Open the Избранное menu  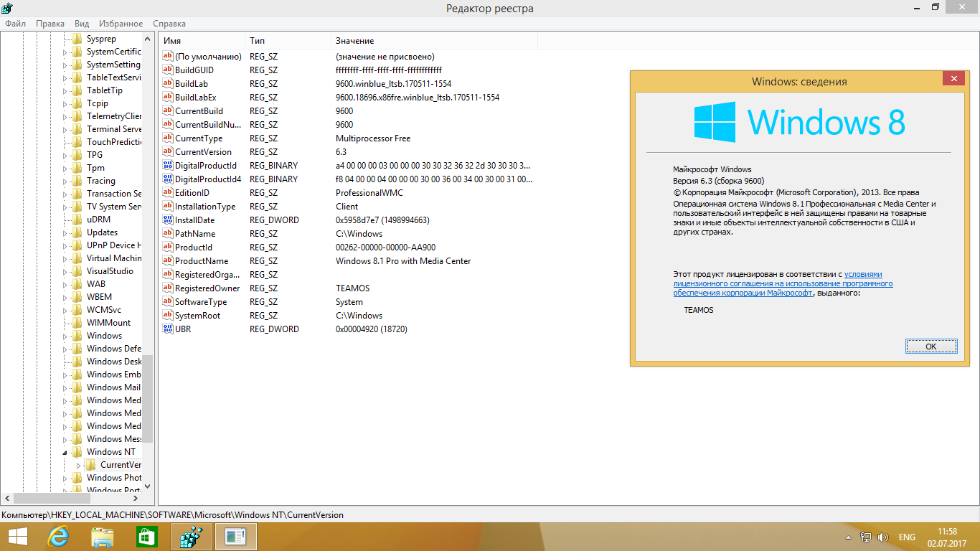[120, 24]
